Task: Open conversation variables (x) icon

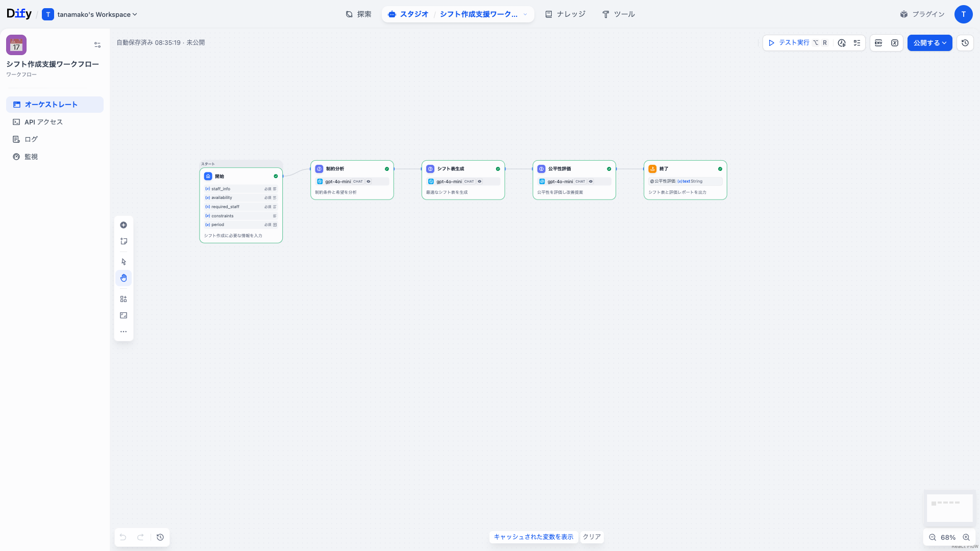Action: [894, 43]
